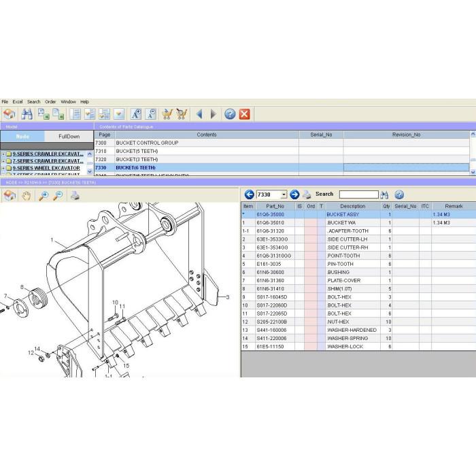The image size is (476, 476).
Task: Print the drawing using the printer icon
Action: (75, 196)
